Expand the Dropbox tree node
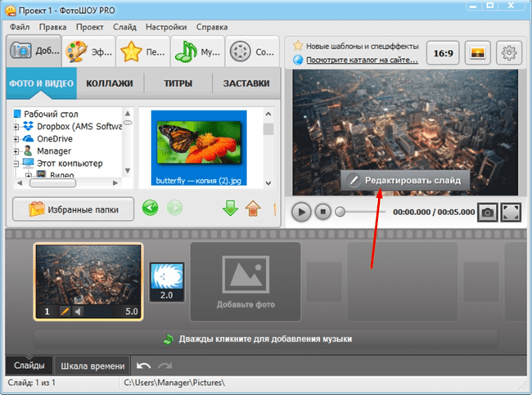 click(16, 127)
